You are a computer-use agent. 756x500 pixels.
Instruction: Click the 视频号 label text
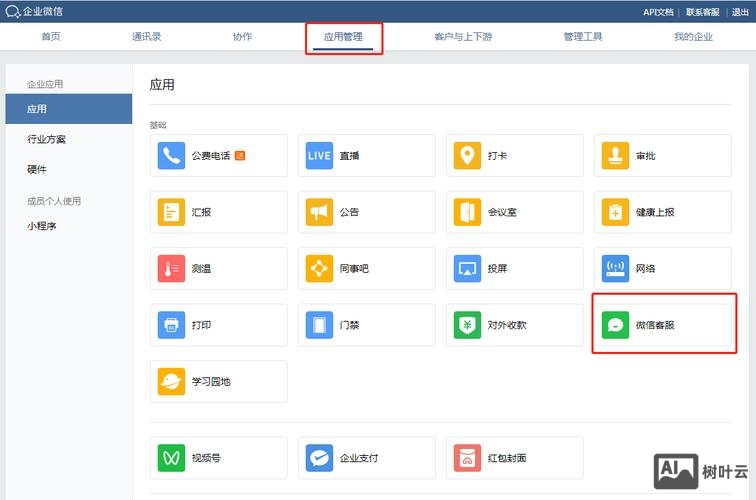[x=206, y=458]
